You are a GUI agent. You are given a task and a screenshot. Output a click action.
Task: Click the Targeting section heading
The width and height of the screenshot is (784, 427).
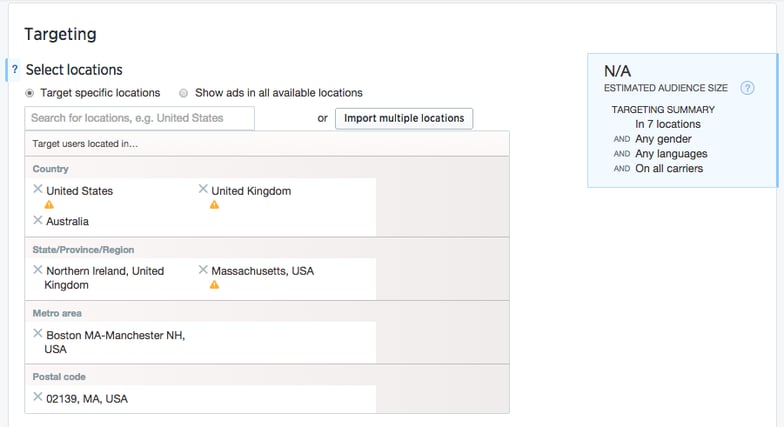[60, 34]
